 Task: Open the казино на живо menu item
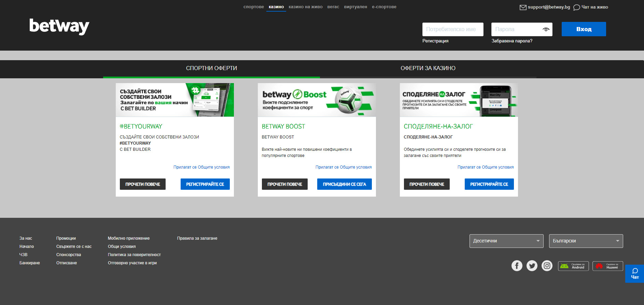[x=305, y=7]
